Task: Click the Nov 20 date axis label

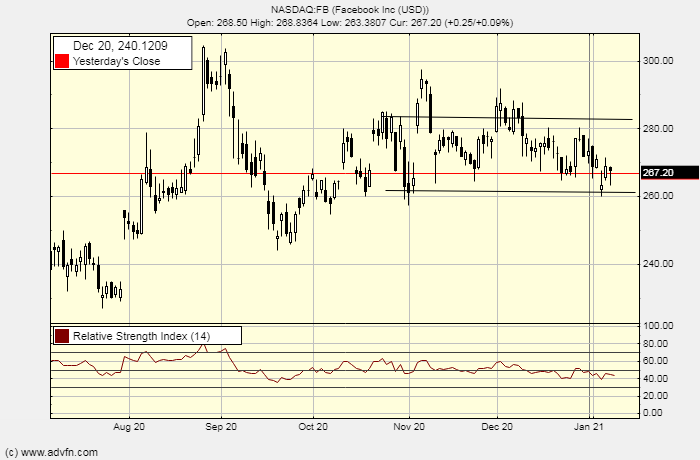Action: coord(409,427)
